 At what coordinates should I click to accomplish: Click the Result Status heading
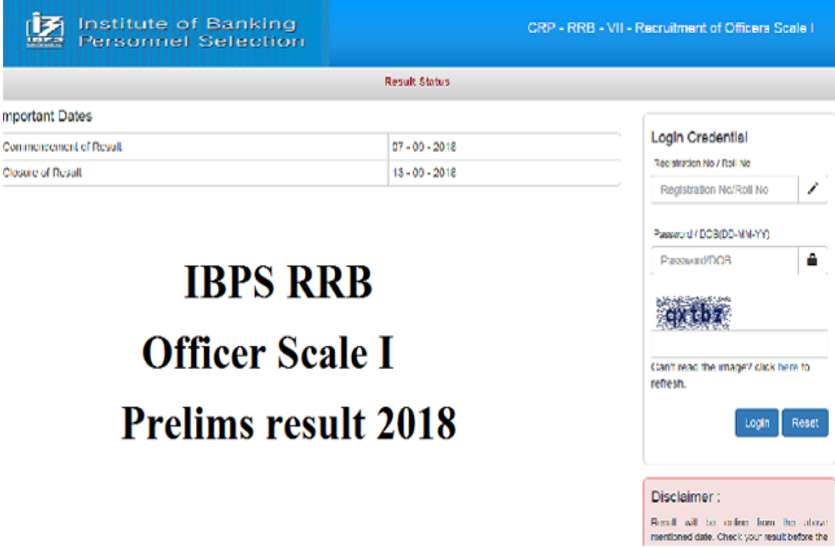pyautogui.click(x=418, y=81)
